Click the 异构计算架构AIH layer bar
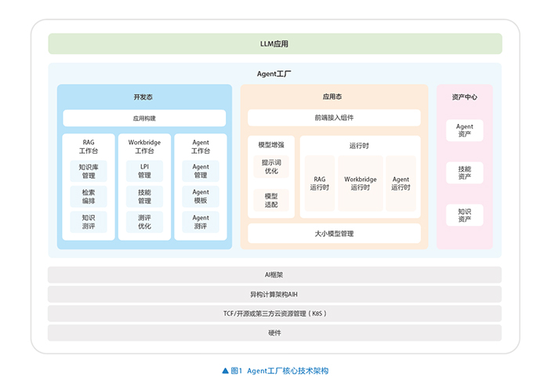The image size is (555, 392). tap(274, 294)
